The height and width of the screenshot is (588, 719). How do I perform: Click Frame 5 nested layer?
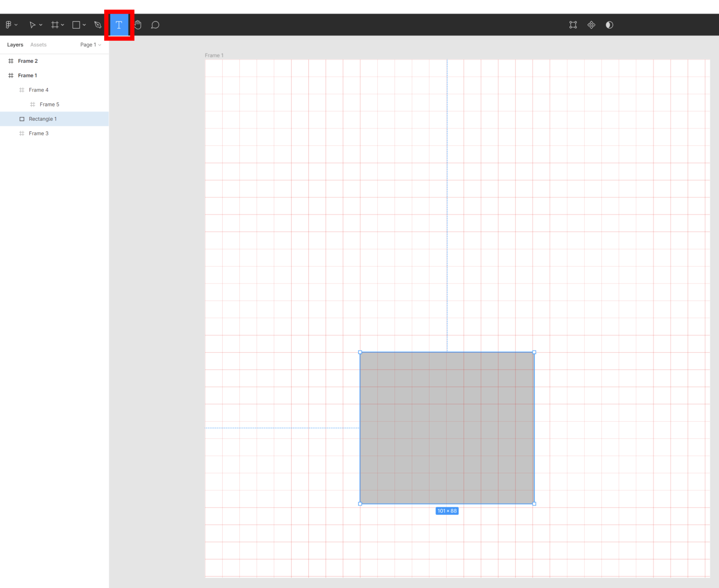point(50,105)
